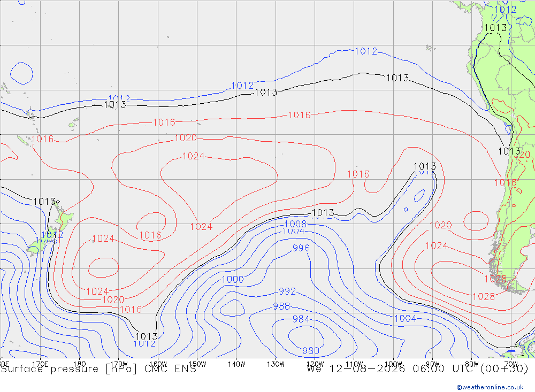This screenshot has width=535, height=392.
Task: Select the blue 984 isobar label
Action: click(301, 319)
